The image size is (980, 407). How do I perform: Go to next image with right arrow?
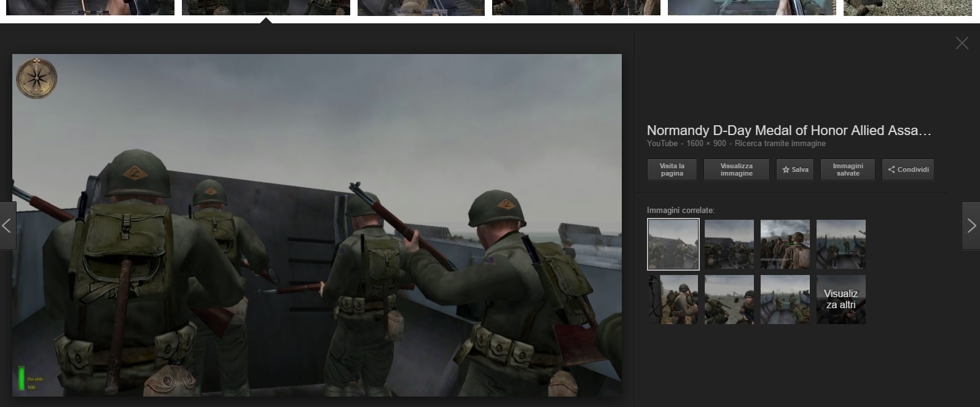[971, 226]
